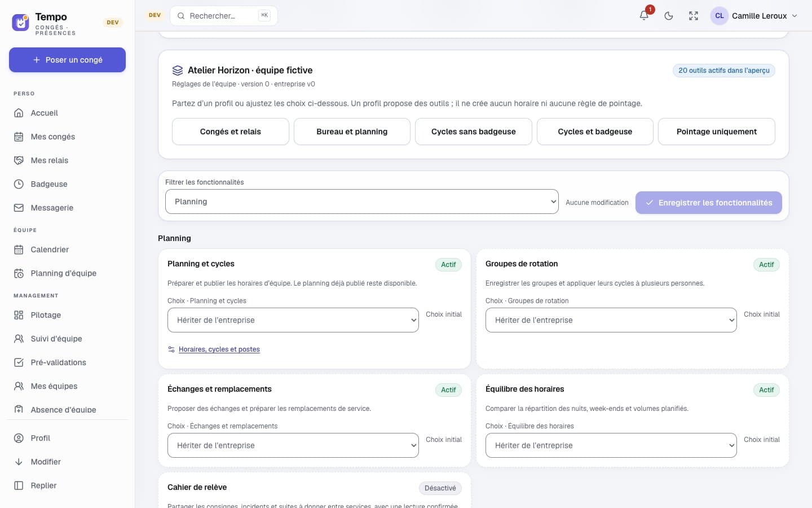Open Badgeuse in the sidebar
The height and width of the screenshot is (508, 812).
[67, 184]
